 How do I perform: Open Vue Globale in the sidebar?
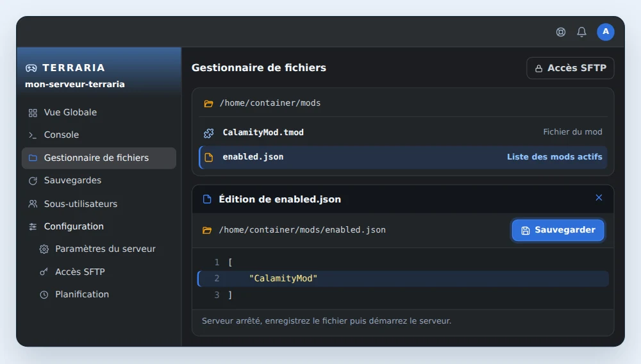click(x=99, y=112)
